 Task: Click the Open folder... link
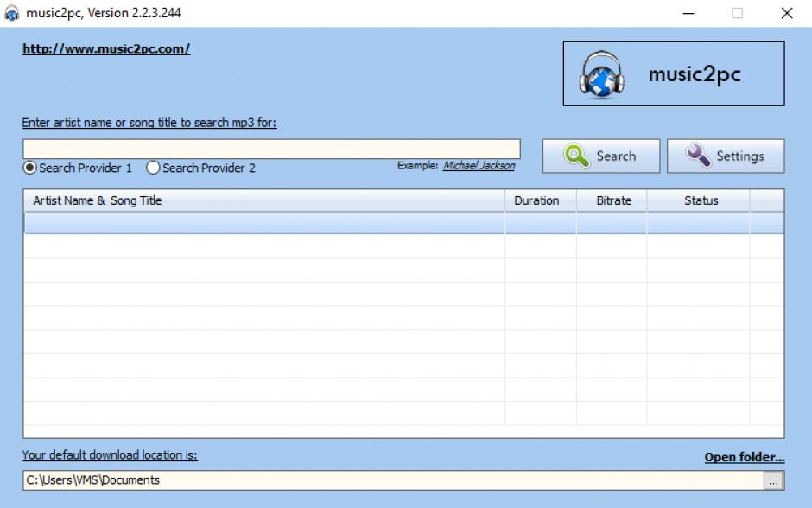pyautogui.click(x=744, y=457)
